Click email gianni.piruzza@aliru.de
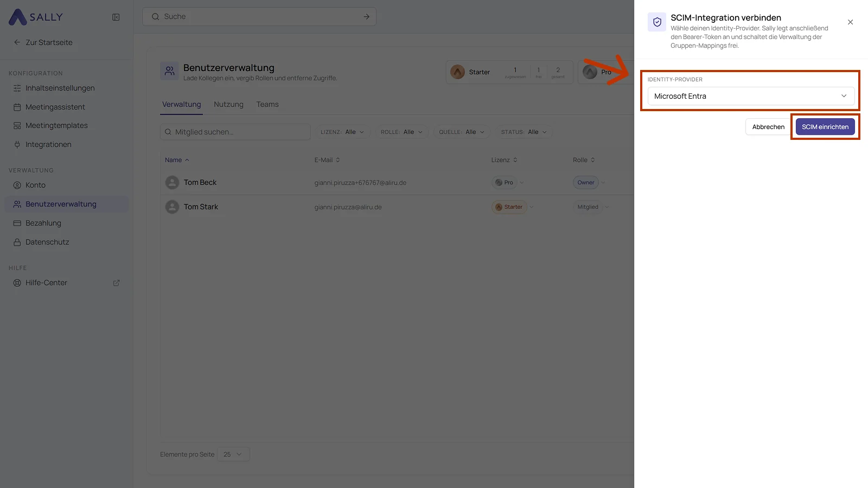The height and width of the screenshot is (488, 868). (x=348, y=207)
